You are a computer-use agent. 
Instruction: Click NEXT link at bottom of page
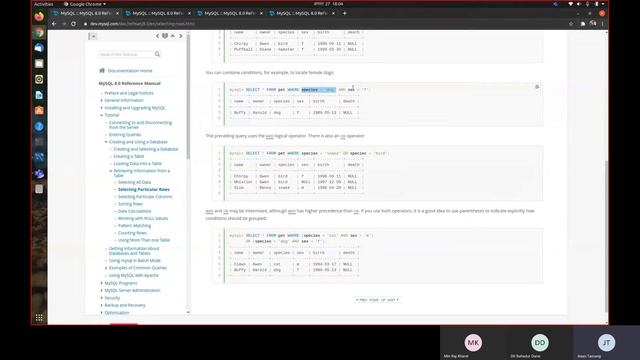click(392, 300)
